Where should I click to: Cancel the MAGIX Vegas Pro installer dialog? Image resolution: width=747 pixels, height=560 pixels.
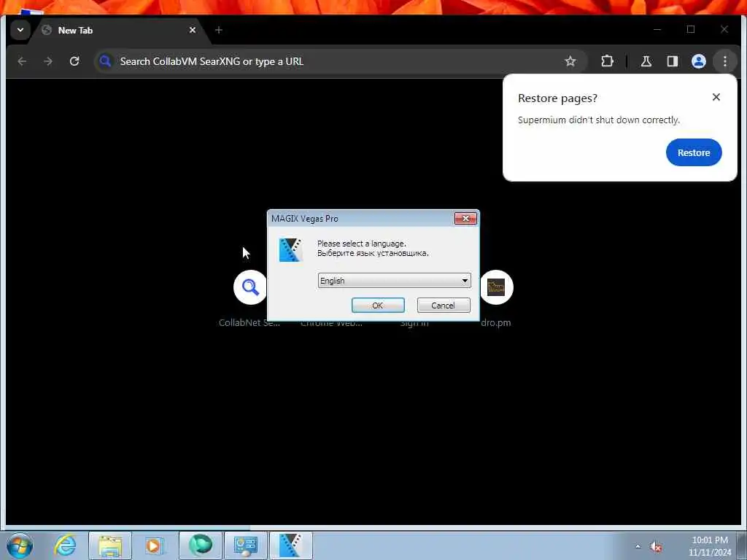point(443,306)
